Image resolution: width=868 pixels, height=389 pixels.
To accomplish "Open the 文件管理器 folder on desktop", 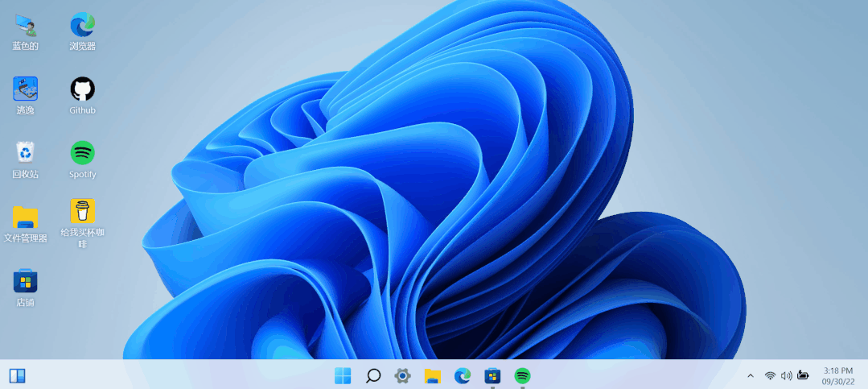I will click(x=25, y=217).
